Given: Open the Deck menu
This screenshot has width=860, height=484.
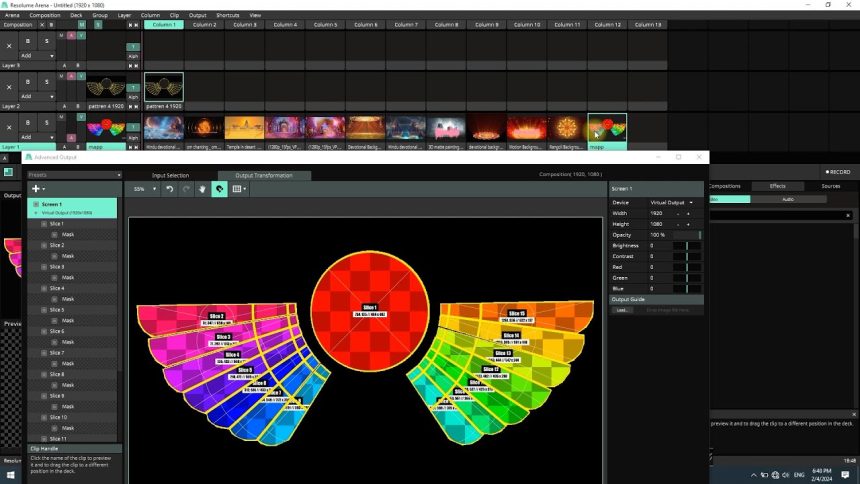Looking at the screenshot, I should (x=76, y=15).
